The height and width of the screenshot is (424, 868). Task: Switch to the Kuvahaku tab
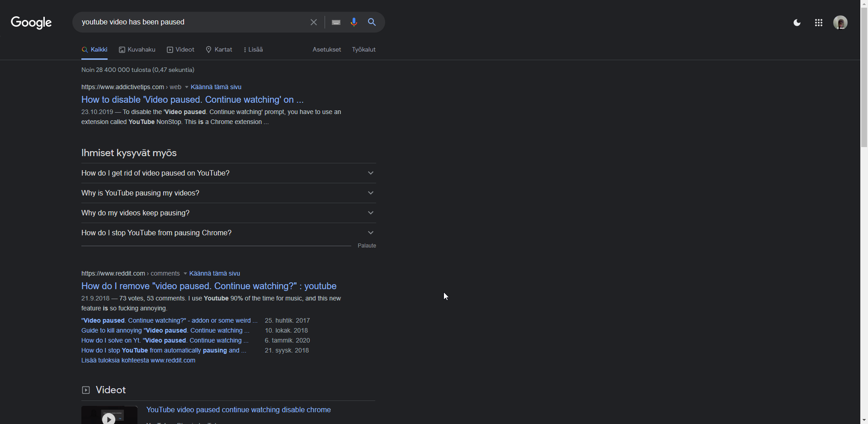(137, 49)
